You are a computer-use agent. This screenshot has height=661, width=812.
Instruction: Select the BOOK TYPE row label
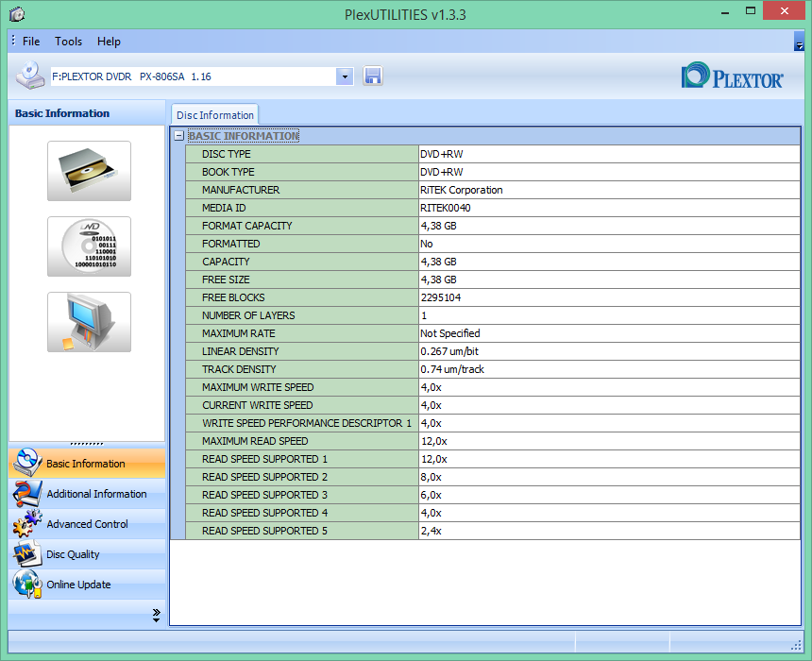click(x=228, y=172)
